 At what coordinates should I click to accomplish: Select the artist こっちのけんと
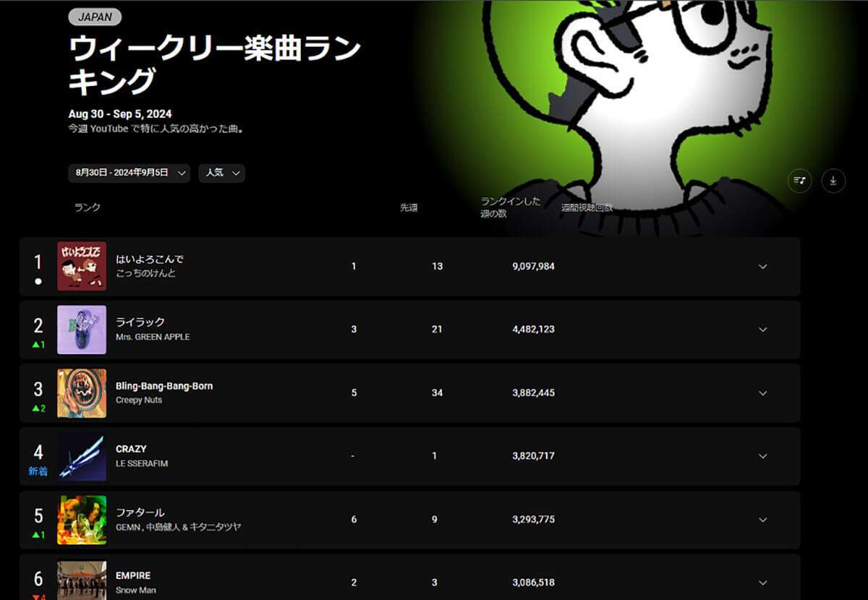coord(150,274)
